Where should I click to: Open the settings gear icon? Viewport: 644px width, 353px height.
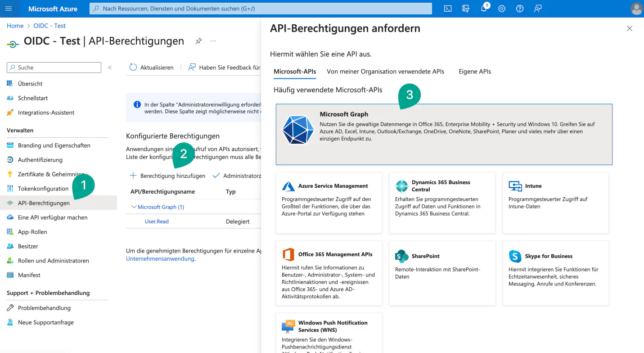coord(502,9)
